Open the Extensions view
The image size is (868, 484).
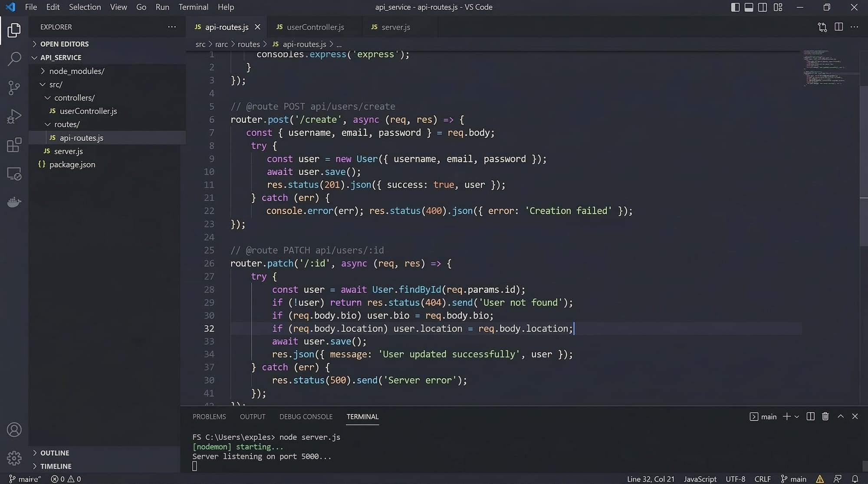(x=14, y=145)
